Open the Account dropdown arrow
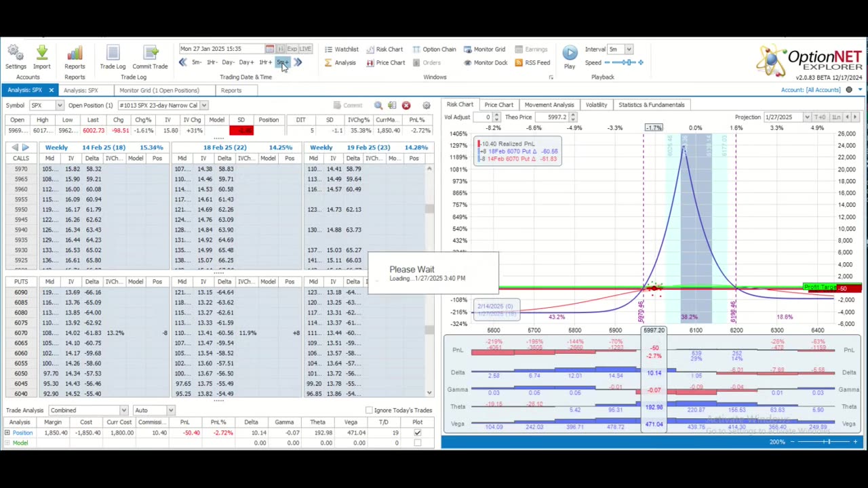The width and height of the screenshot is (868, 488). point(860,89)
